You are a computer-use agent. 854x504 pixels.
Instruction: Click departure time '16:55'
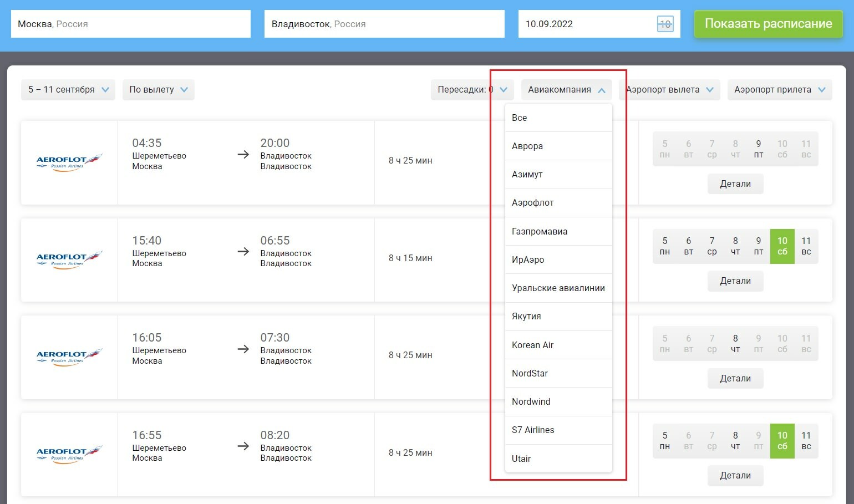tap(147, 435)
